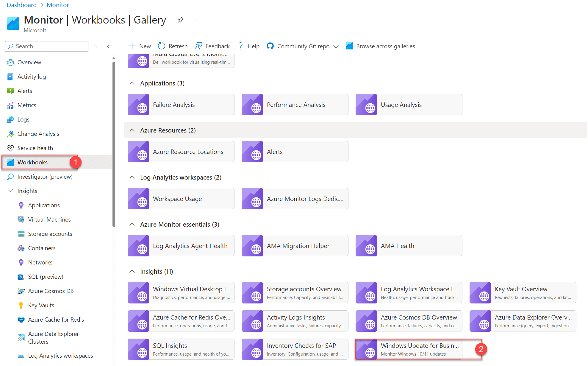Open the more options ellipsis menu

195,20
